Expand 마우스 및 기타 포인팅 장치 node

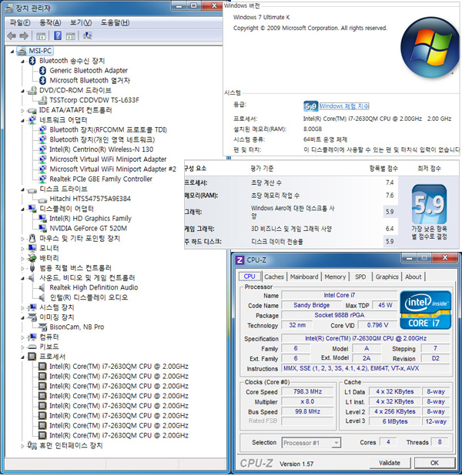(22, 240)
